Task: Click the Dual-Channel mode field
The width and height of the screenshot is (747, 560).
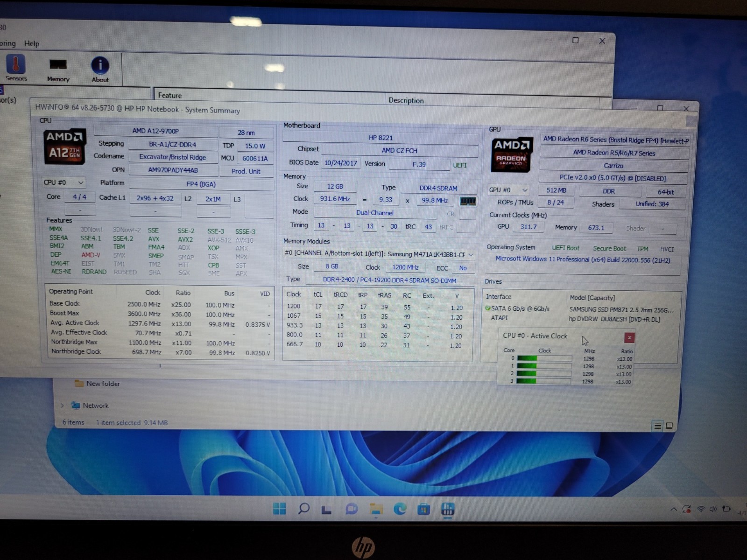Action: pyautogui.click(x=375, y=212)
